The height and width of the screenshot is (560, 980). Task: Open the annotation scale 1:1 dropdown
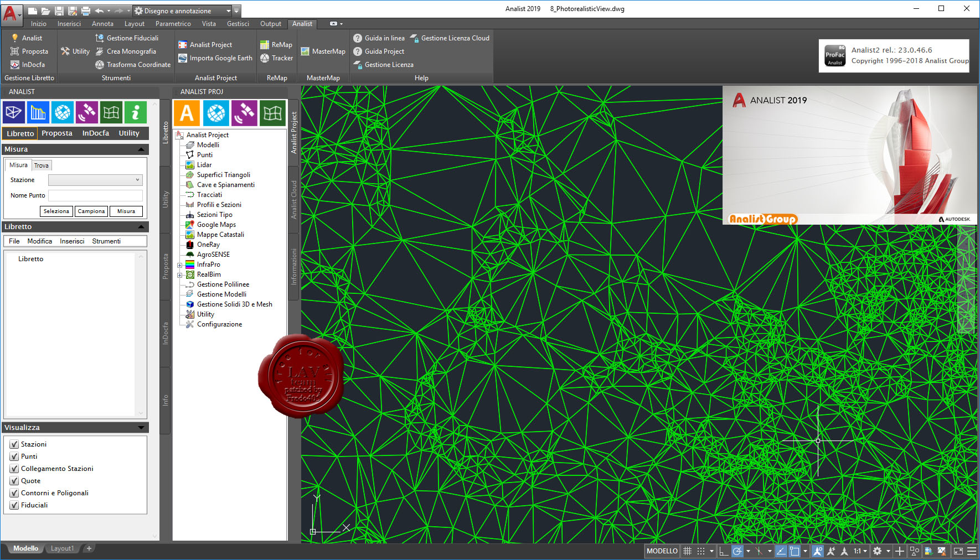point(860,551)
